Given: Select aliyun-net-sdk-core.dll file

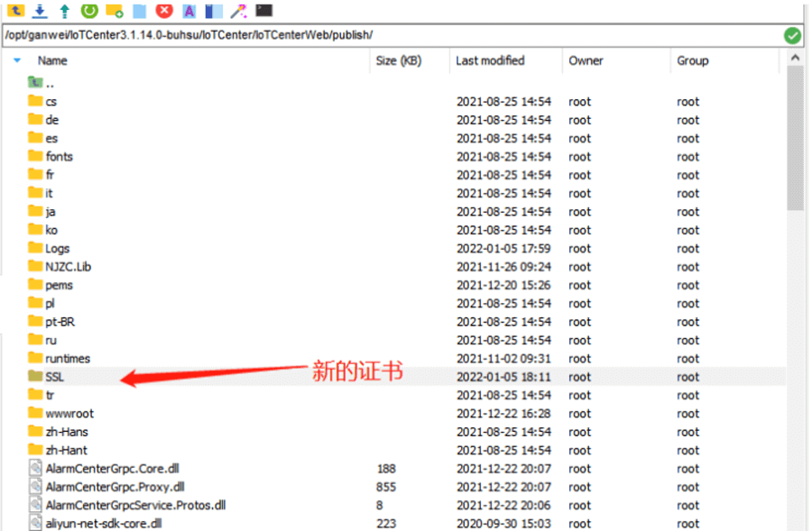Looking at the screenshot, I should 104,524.
